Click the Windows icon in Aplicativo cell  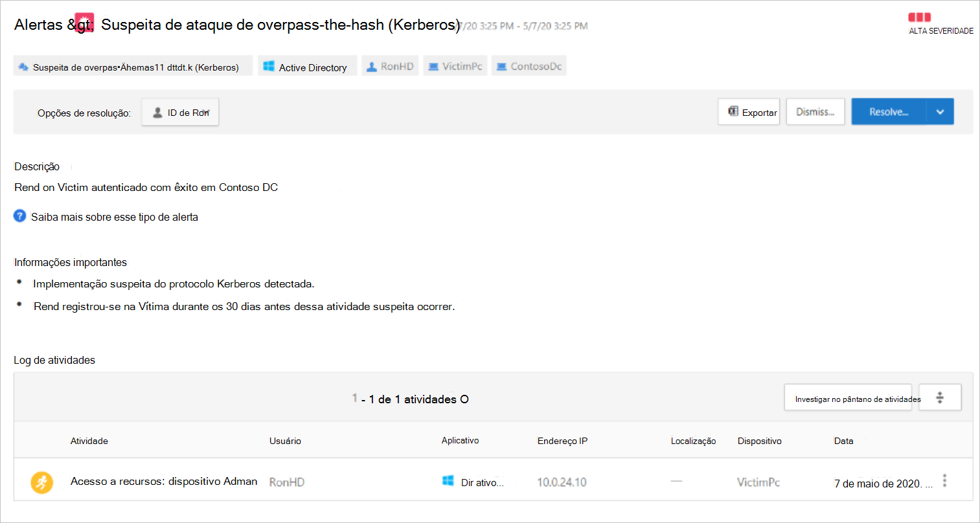tap(448, 480)
